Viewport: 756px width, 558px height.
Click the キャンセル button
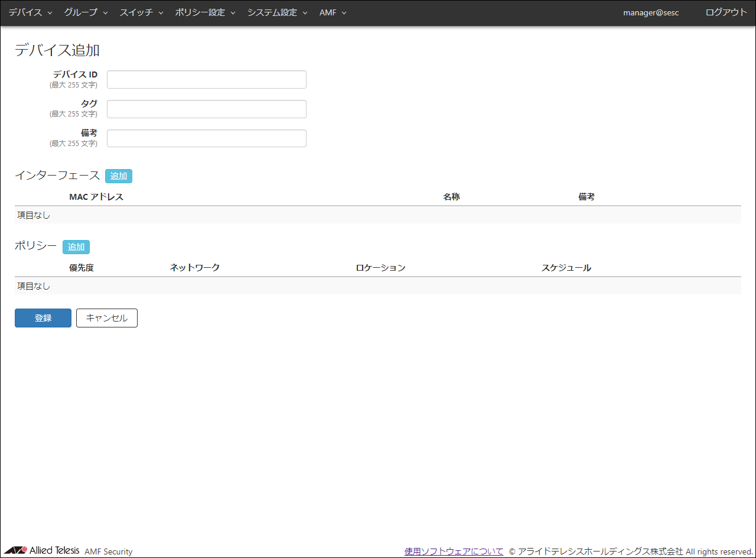coord(107,318)
